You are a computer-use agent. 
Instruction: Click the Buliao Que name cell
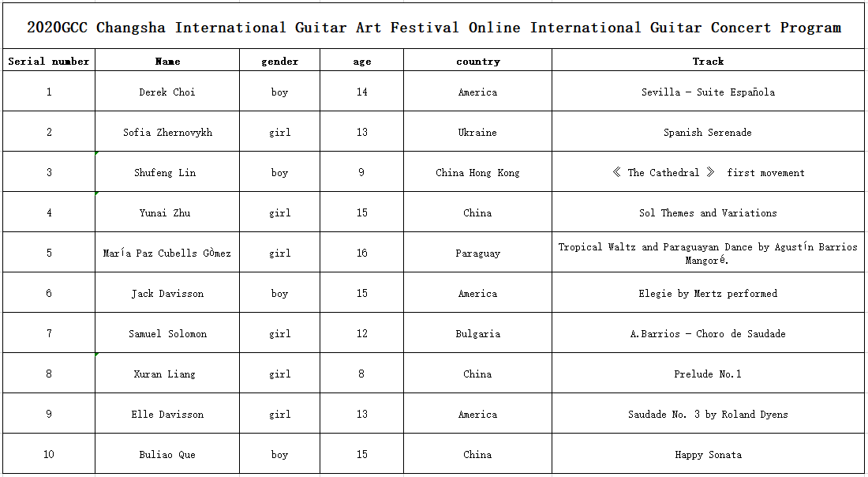point(167,454)
